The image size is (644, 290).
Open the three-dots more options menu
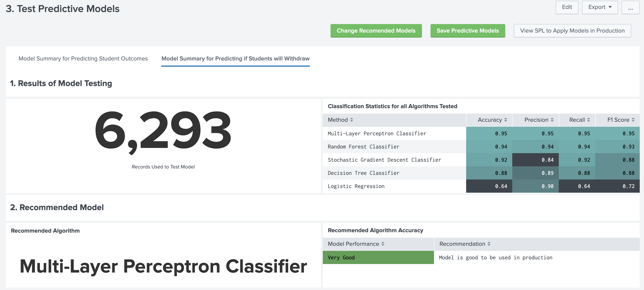(630, 8)
